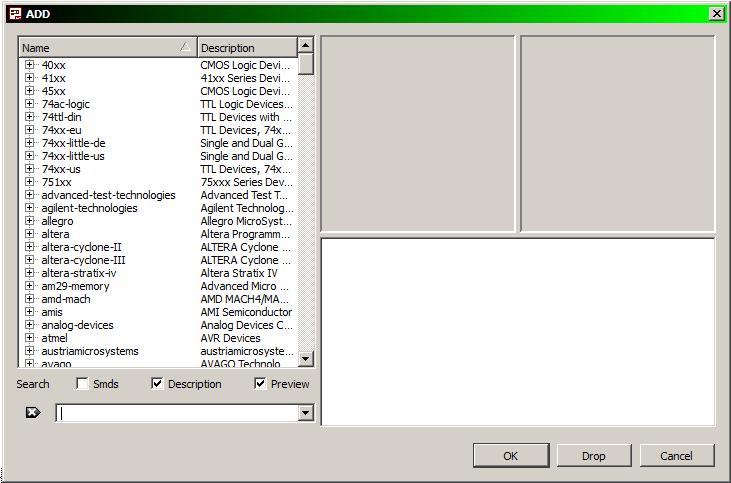Sort by the Description column header
The width and height of the screenshot is (731, 483).
coord(247,48)
